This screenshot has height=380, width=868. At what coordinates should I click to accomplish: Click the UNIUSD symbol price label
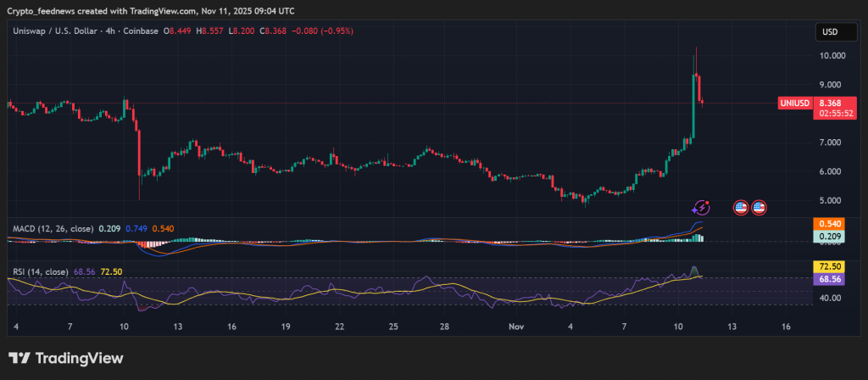click(795, 103)
